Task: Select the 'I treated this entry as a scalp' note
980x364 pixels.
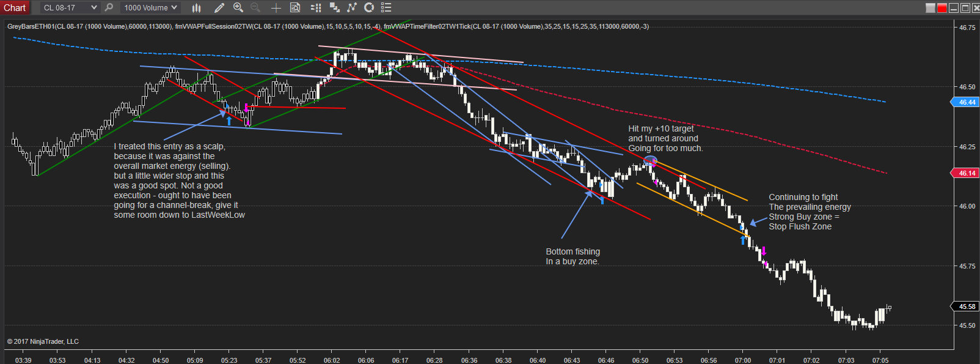Action: click(x=179, y=180)
